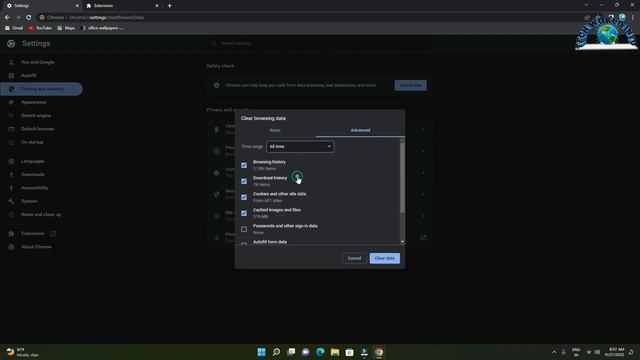The height and width of the screenshot is (360, 640).
Task: Click the Cancel button
Action: pos(354,258)
